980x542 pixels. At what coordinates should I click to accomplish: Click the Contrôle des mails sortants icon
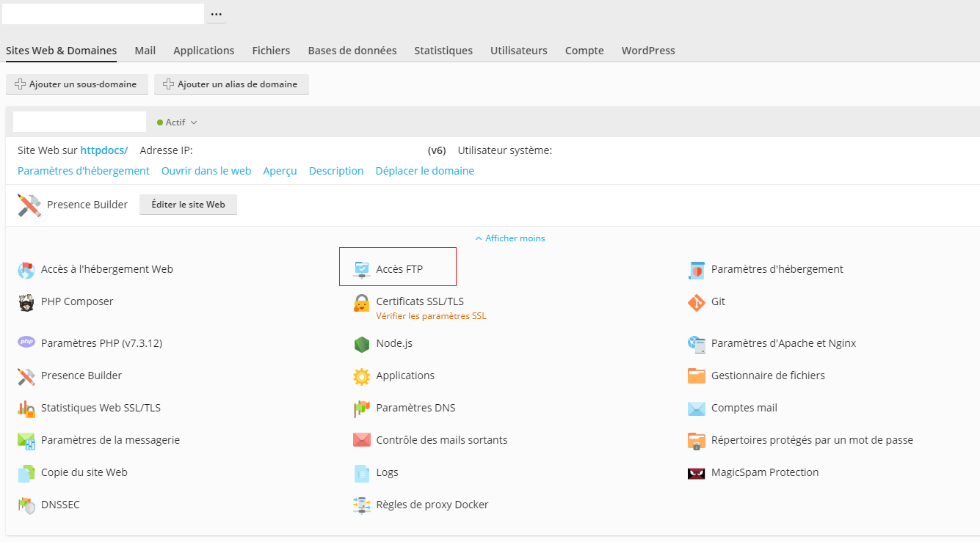pos(362,441)
